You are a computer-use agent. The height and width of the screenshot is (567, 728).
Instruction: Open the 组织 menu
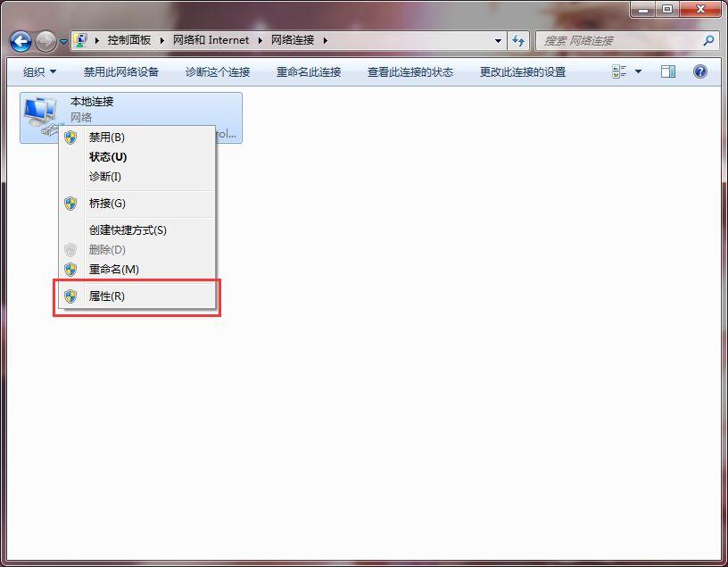coord(39,72)
